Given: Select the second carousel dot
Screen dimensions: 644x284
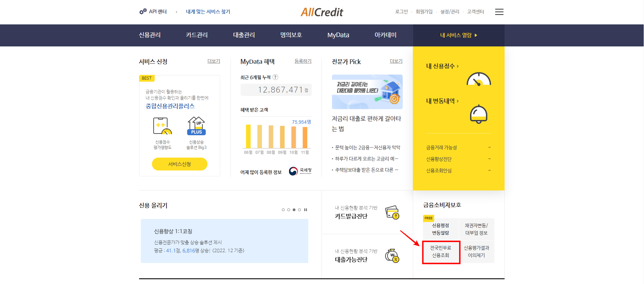Looking at the screenshot, I should point(289,210).
